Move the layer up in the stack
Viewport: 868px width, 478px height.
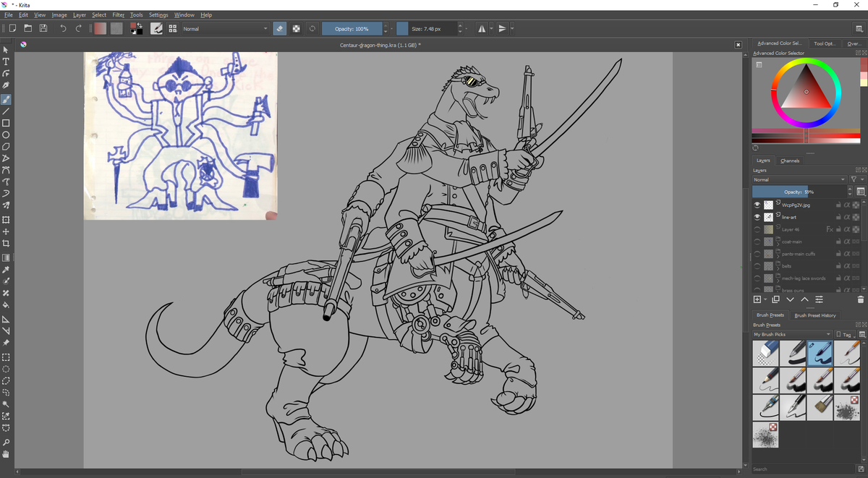click(804, 299)
